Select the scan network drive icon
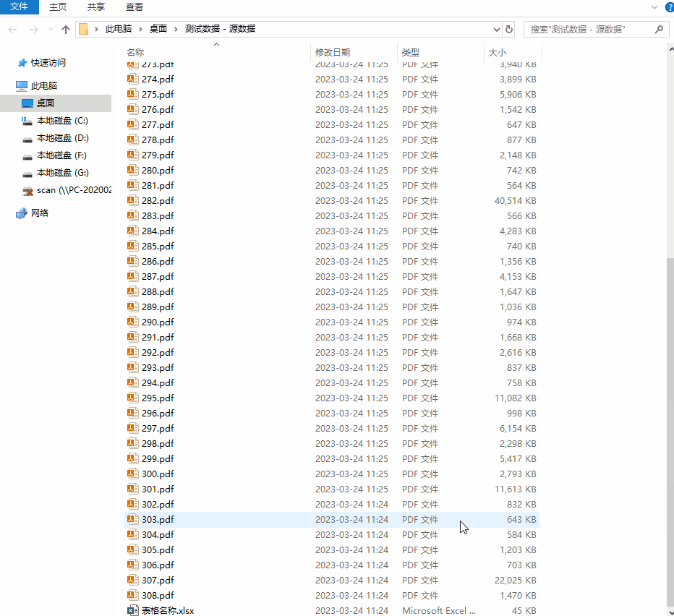The image size is (674, 616). (x=27, y=190)
